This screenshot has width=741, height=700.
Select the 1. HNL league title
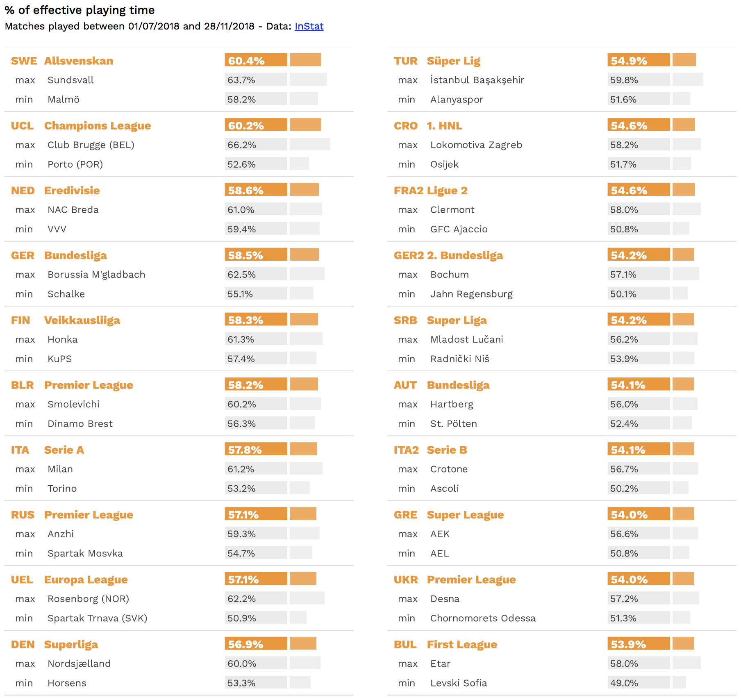coord(445,125)
